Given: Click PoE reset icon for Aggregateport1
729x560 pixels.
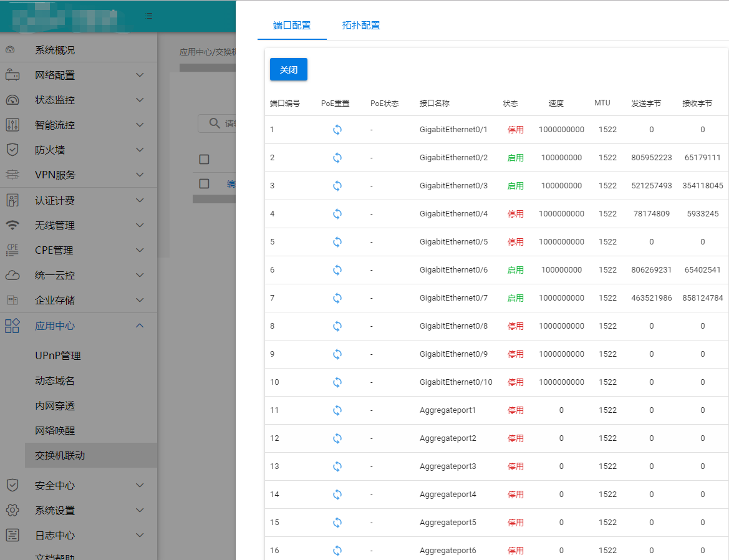Looking at the screenshot, I should [337, 410].
